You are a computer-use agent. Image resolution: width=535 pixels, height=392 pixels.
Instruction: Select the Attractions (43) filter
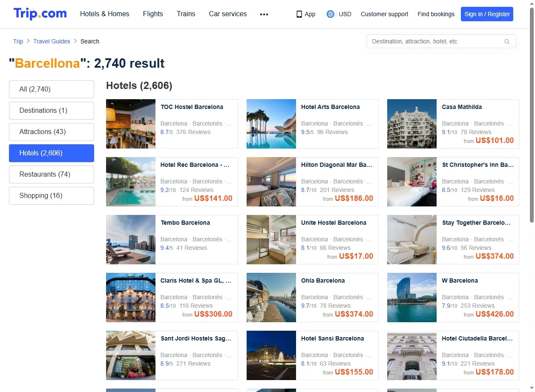(x=52, y=132)
